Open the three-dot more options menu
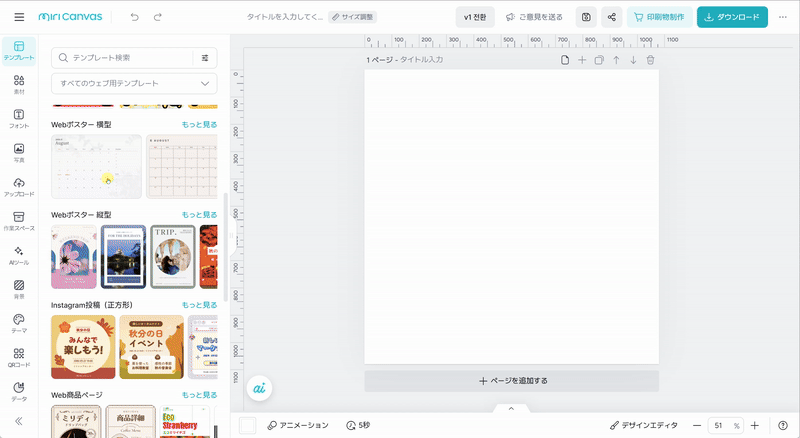800x438 pixels. 783,17
